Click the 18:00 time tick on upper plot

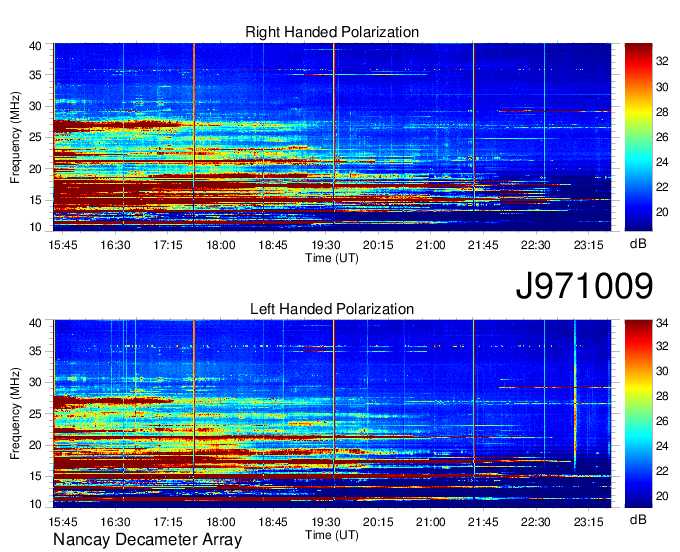click(x=221, y=245)
